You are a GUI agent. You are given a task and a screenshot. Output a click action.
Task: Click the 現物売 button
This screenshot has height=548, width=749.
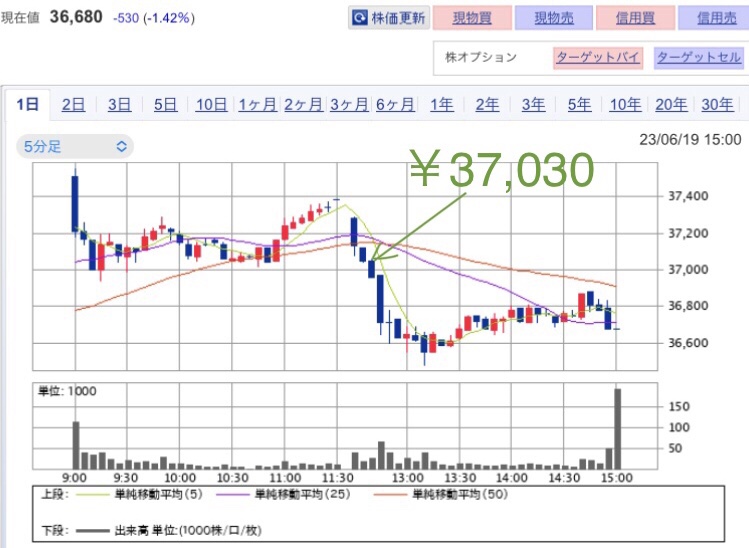point(554,18)
